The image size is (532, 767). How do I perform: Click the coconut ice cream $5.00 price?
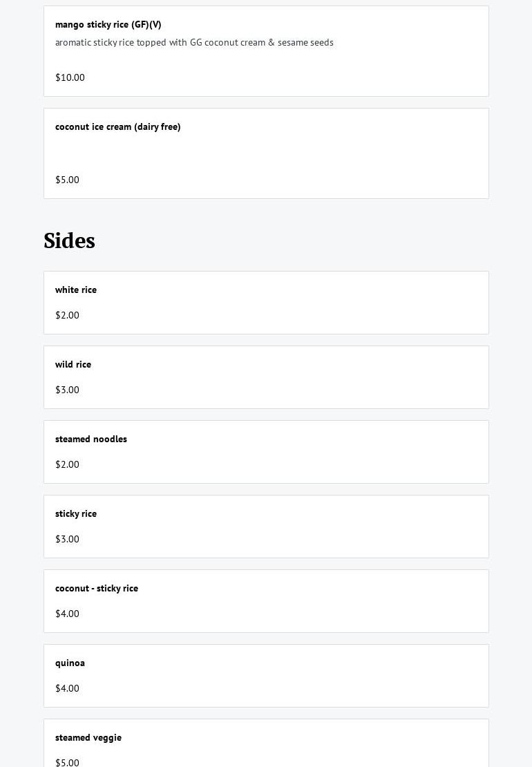pos(67,180)
